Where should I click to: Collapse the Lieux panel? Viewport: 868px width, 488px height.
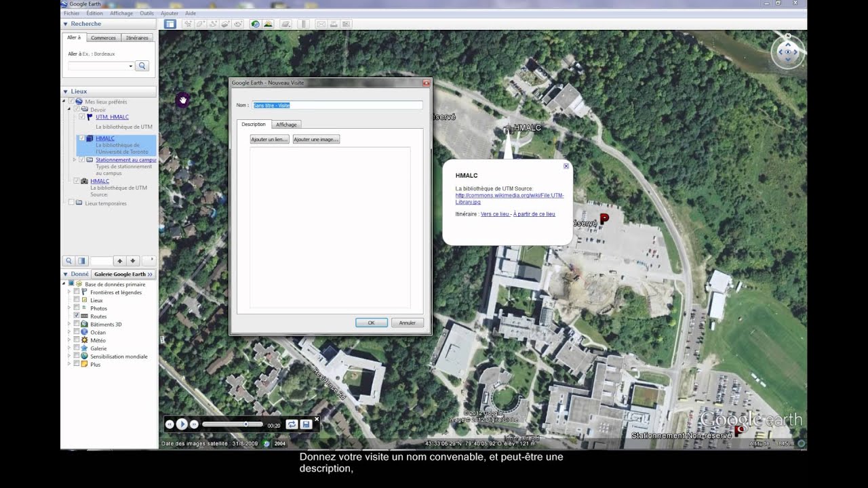click(x=66, y=91)
